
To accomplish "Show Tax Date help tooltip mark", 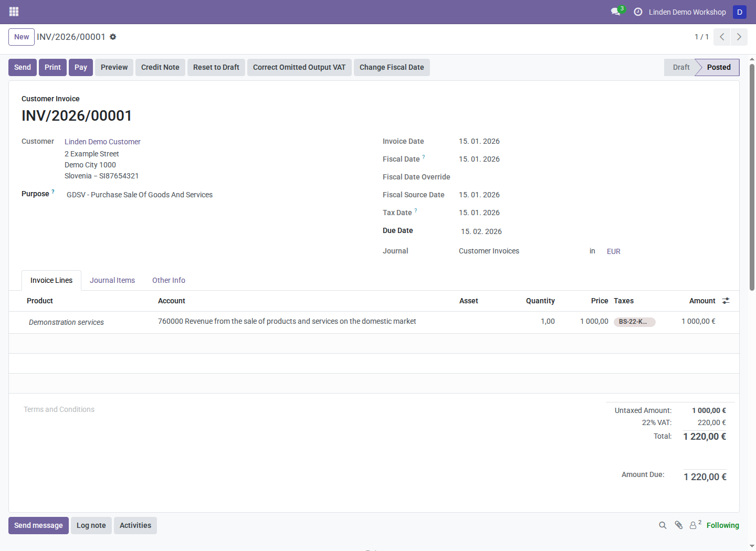I will tap(416, 210).
